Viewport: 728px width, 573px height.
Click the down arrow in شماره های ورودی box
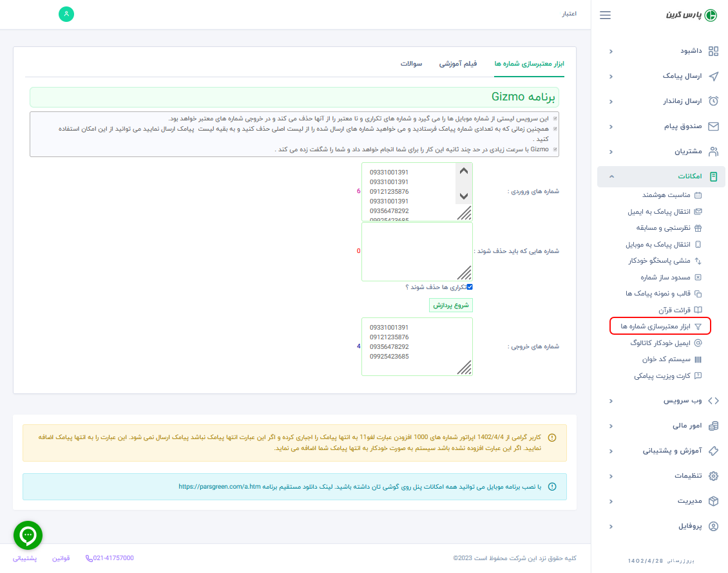[x=463, y=196]
